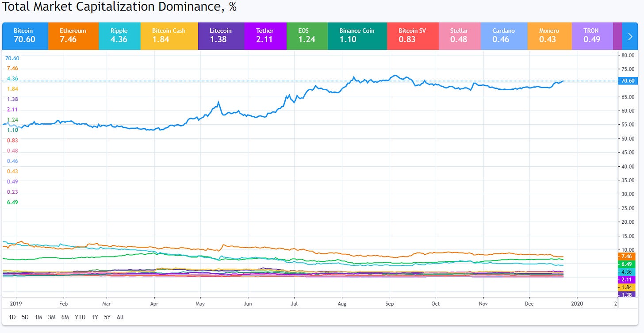
Task: Select the Ripple 4.36 tile
Action: pos(119,36)
